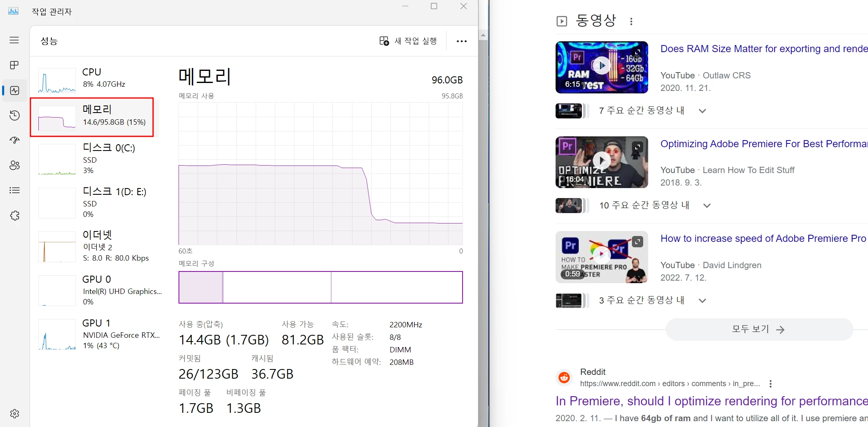Screen dimensions: 868x427
Task: Open the 동영상 section three-dot menu
Action: (631, 21)
